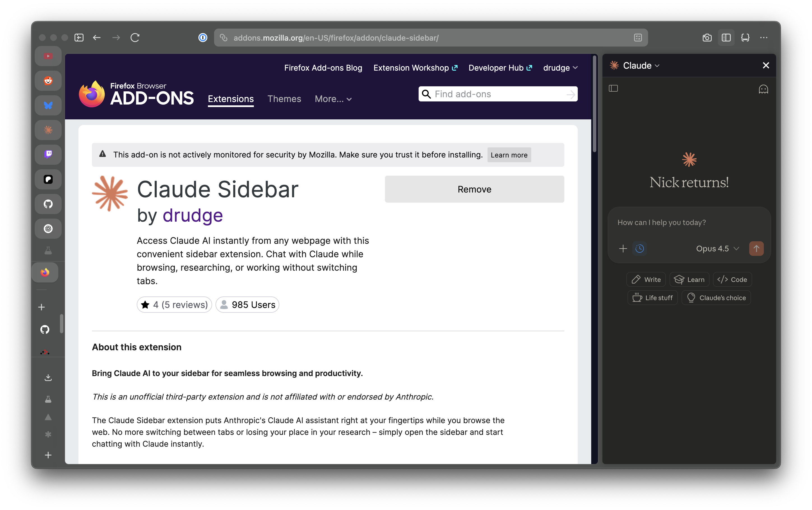Open the Reddit pinned tab

point(48,81)
